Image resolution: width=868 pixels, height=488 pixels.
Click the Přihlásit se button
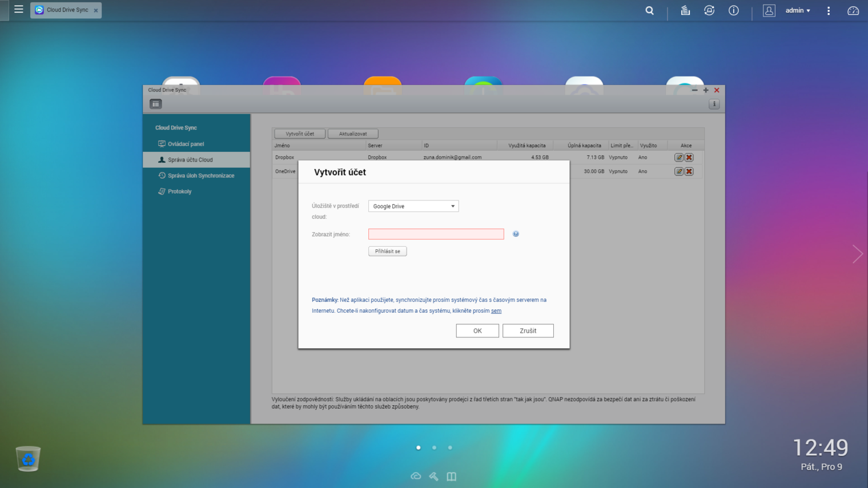pyautogui.click(x=387, y=251)
